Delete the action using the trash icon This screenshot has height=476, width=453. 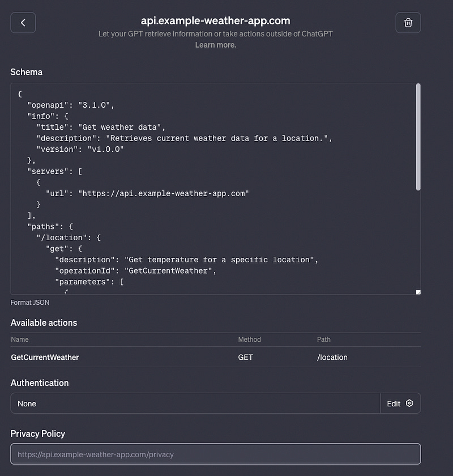click(408, 23)
